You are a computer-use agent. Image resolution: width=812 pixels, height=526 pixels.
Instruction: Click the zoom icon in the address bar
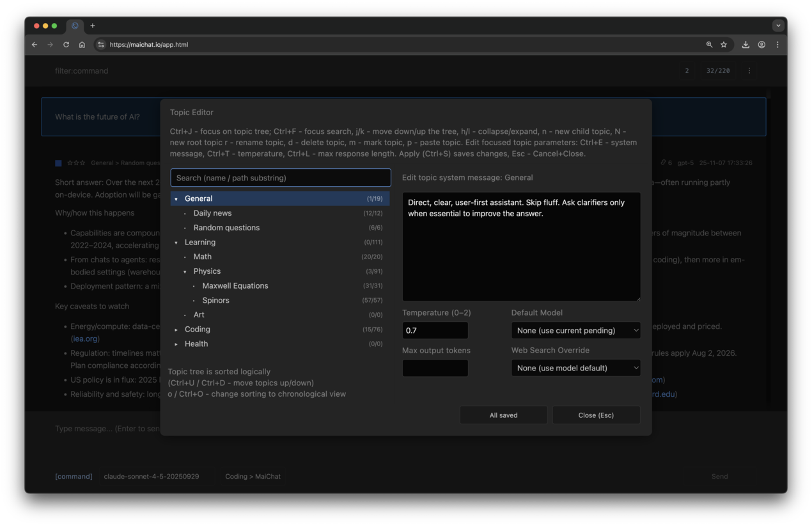[709, 44]
